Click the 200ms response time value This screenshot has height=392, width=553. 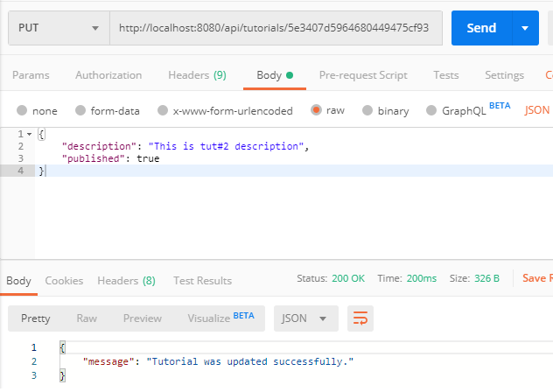(422, 278)
